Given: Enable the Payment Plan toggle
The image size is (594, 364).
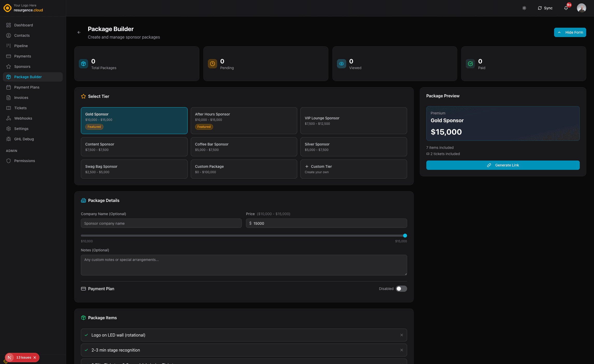Looking at the screenshot, I should coord(401,289).
